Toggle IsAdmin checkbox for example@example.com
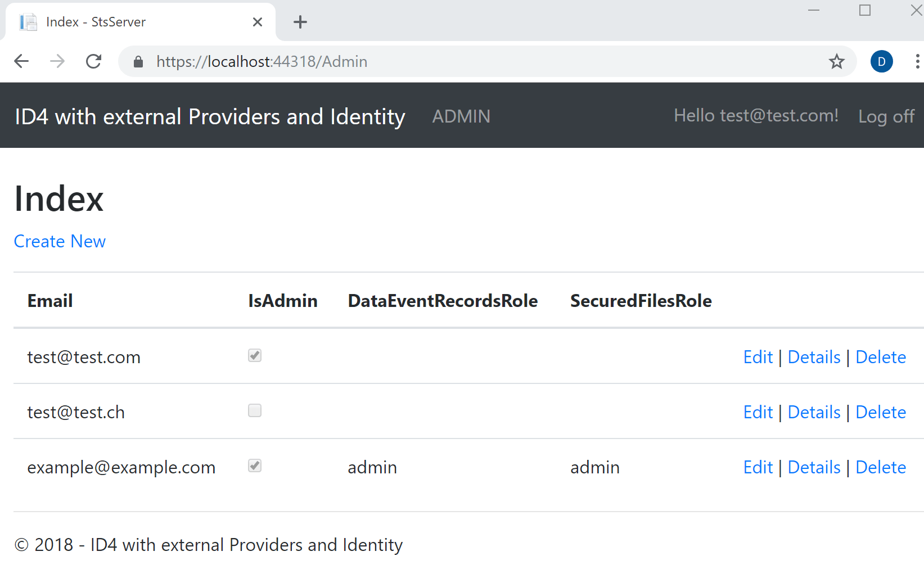Image resolution: width=924 pixels, height=565 pixels. click(x=255, y=465)
